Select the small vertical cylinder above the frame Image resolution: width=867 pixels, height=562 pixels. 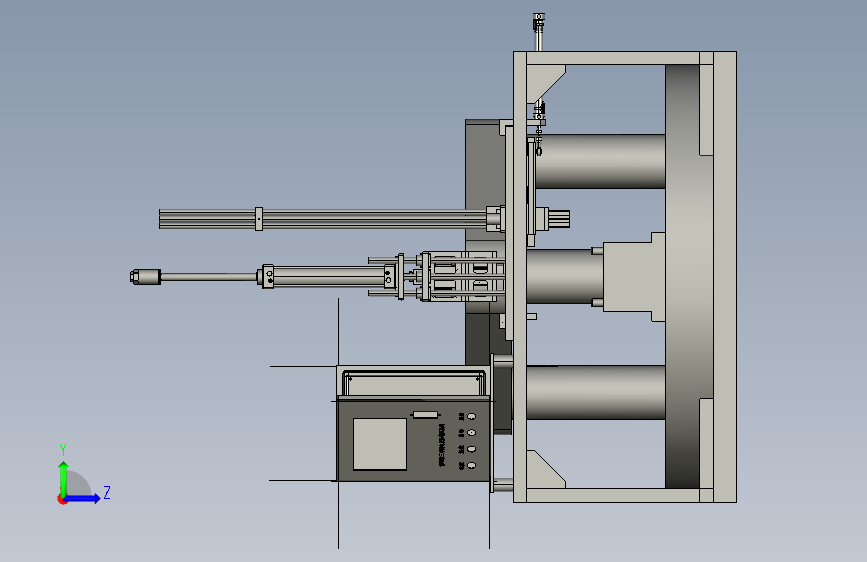539,32
